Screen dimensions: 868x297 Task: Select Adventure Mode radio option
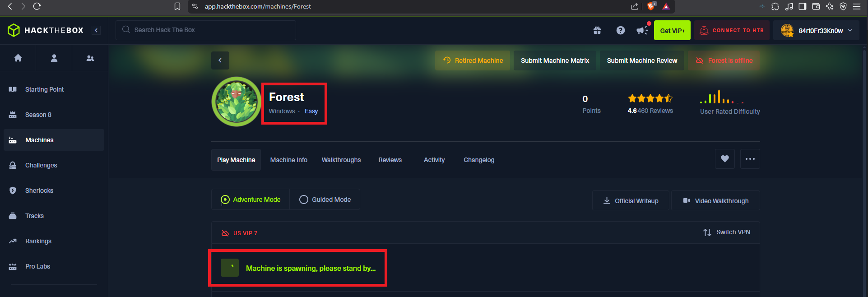251,200
